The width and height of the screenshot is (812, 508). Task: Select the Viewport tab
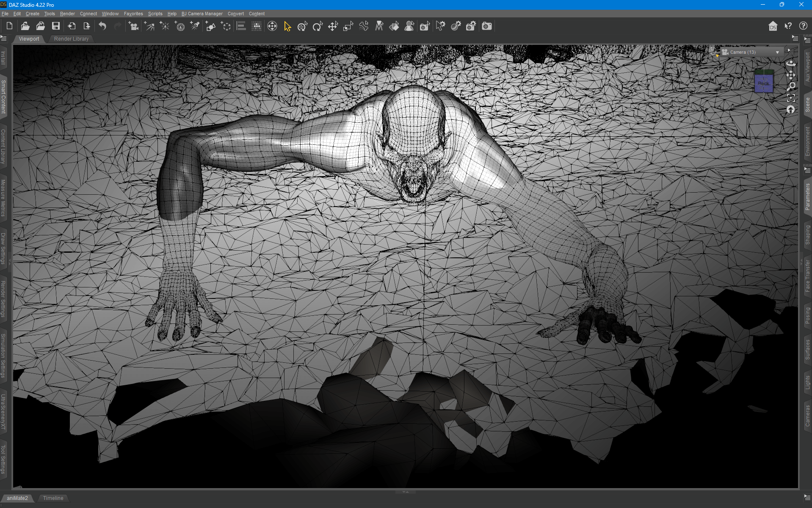point(29,39)
